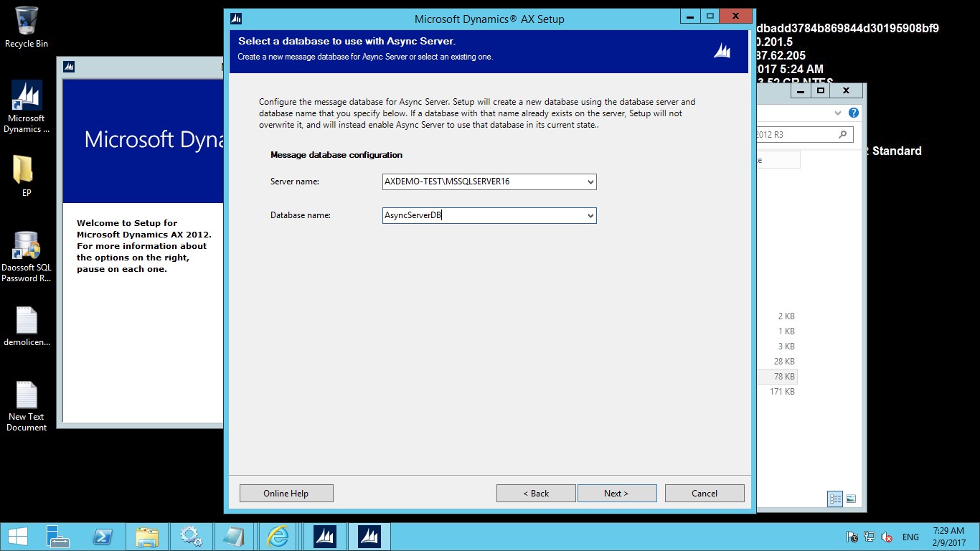Open the Microsoft Dynamics desktop shortcut
980x551 pixels.
click(x=27, y=106)
